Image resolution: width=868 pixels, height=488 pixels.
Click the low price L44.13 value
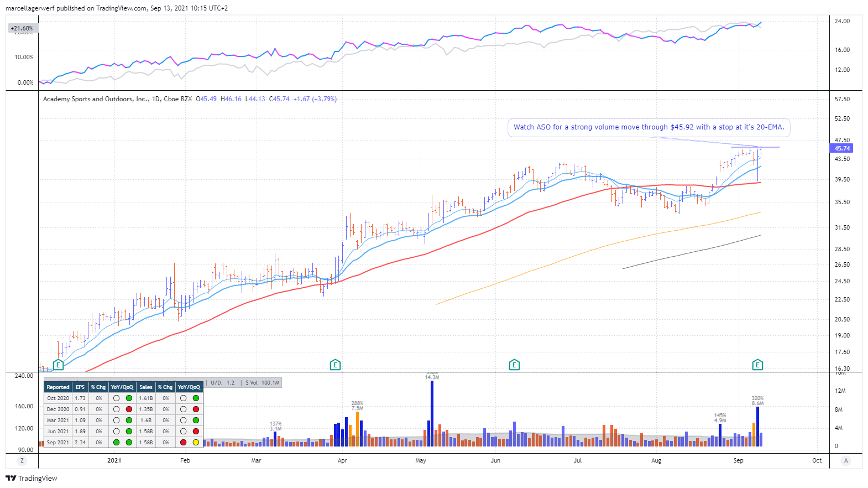point(255,99)
